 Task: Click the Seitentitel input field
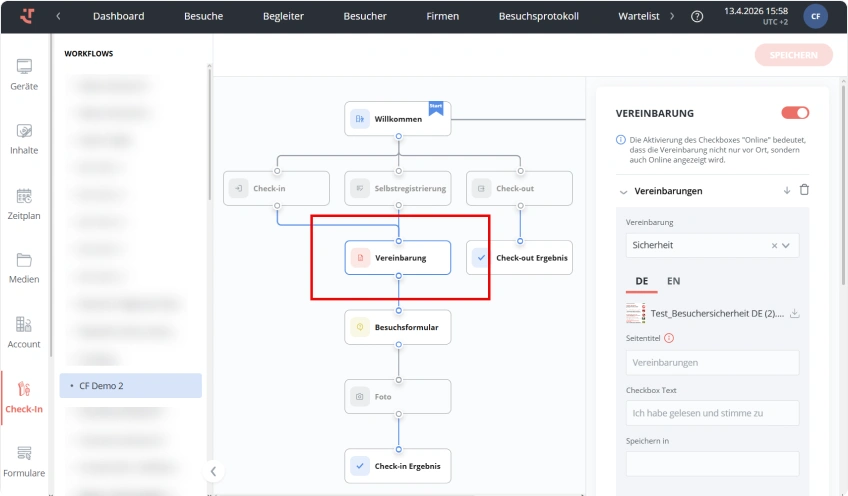[x=712, y=362]
